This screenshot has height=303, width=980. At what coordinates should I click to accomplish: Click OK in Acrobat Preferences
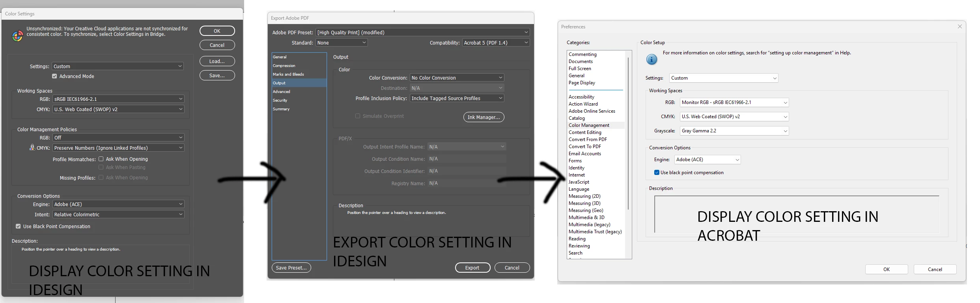click(887, 269)
